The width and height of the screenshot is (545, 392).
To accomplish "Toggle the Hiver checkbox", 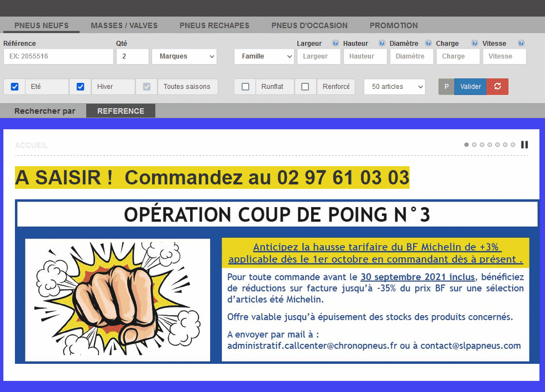I will click(80, 87).
